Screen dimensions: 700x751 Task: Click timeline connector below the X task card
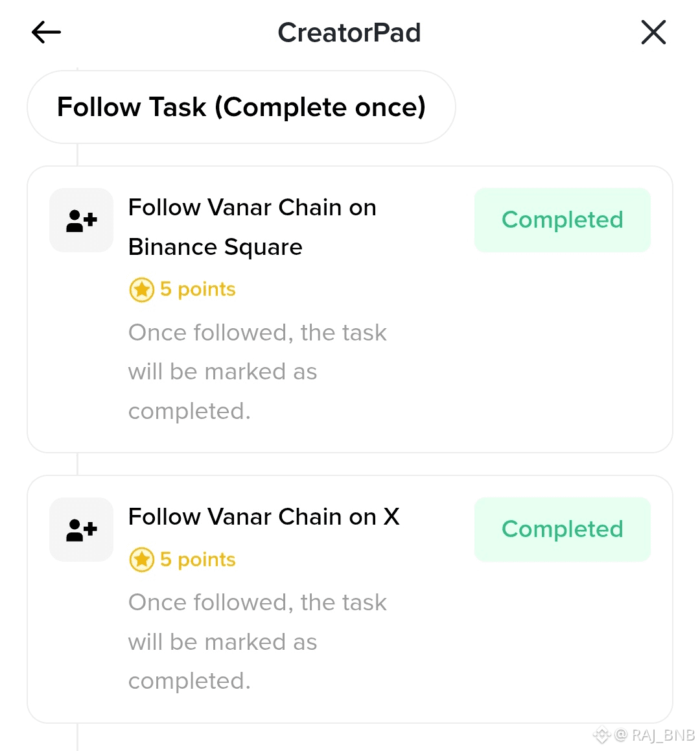coord(77,737)
